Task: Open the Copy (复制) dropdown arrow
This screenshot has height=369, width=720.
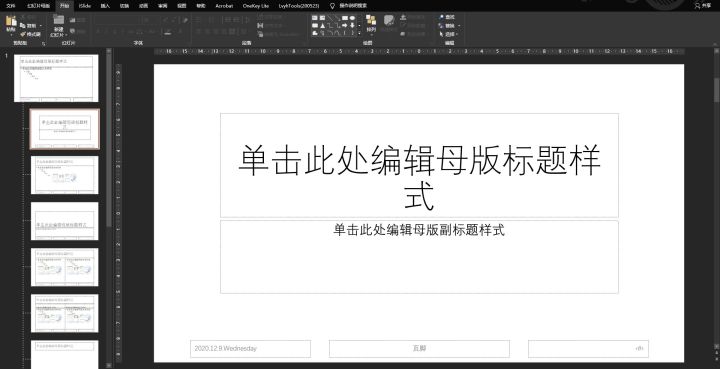Action: (41, 26)
